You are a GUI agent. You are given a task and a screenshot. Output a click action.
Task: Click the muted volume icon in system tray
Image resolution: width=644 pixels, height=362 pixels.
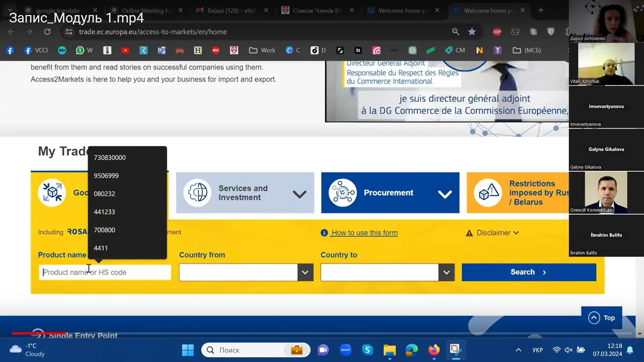point(569,350)
